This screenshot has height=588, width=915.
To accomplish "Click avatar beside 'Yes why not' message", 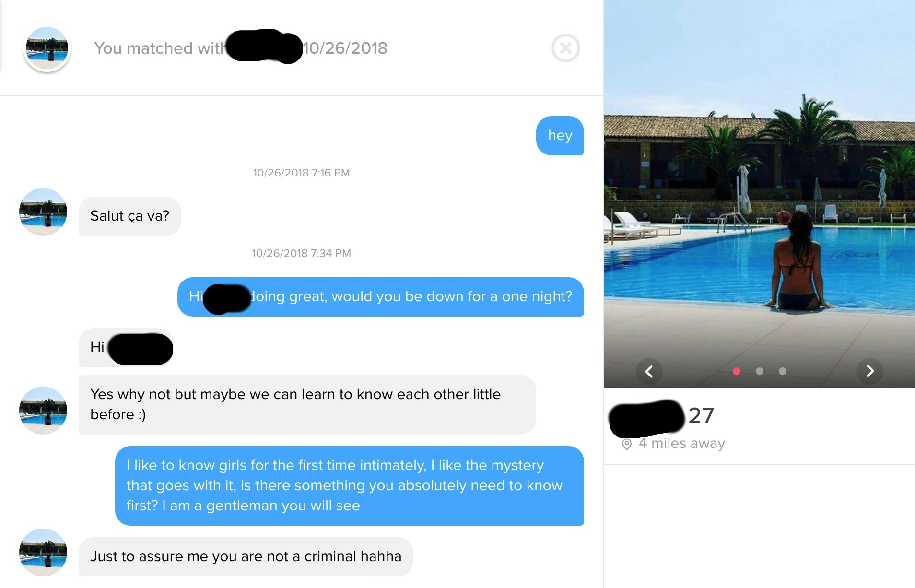I will (43, 411).
